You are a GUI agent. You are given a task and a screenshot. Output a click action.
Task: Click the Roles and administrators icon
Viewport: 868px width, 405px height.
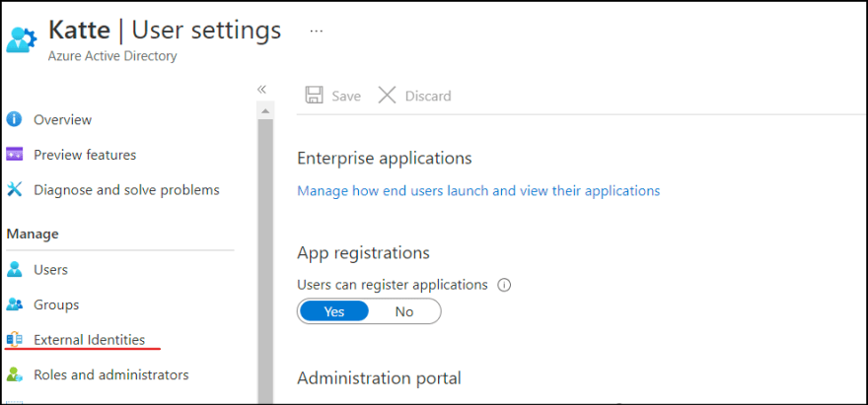pos(15,374)
